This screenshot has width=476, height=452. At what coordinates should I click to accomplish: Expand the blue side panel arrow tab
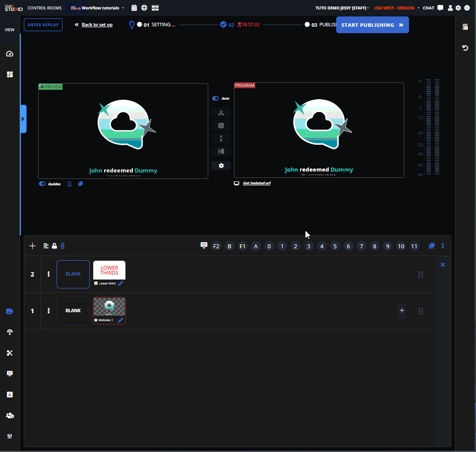point(23,119)
